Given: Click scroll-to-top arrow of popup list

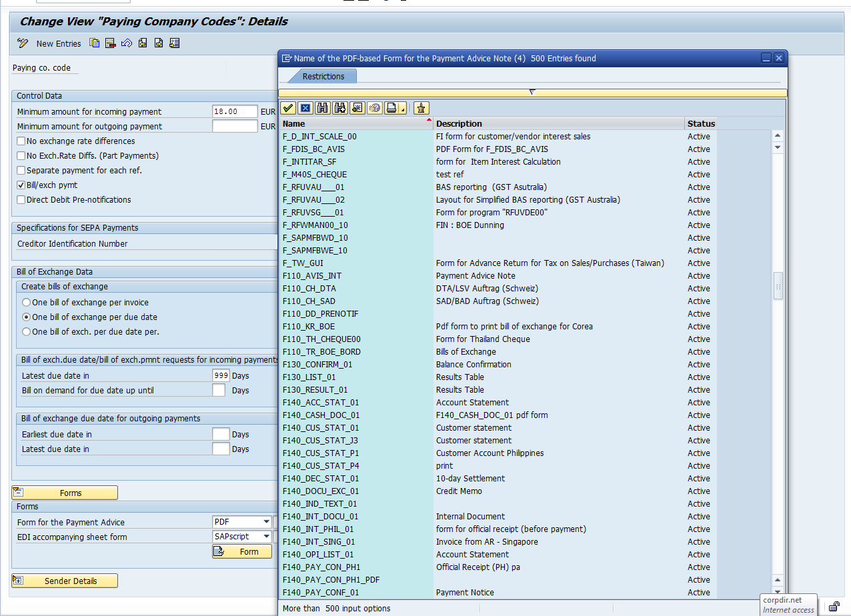Looking at the screenshot, I should point(778,135).
